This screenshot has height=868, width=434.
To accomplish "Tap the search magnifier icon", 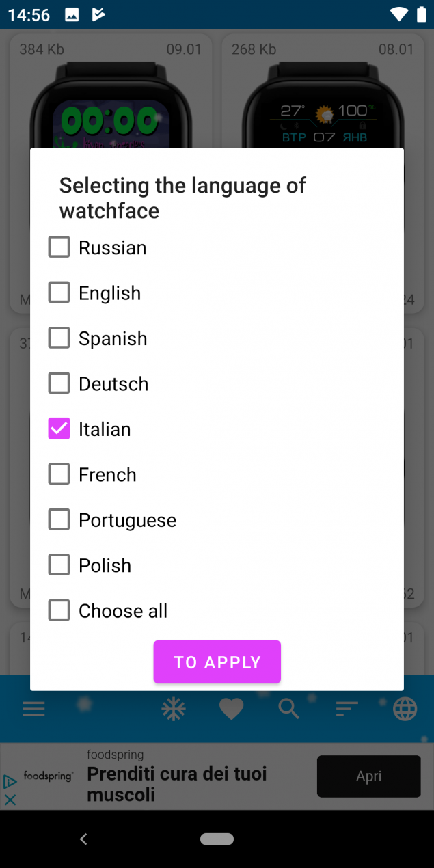I will pos(289,709).
